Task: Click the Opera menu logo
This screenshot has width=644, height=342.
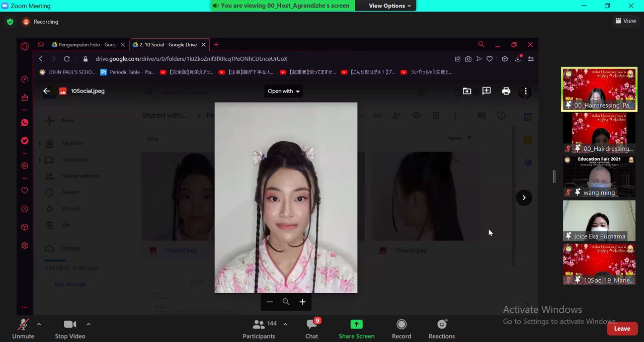Action: click(x=25, y=46)
